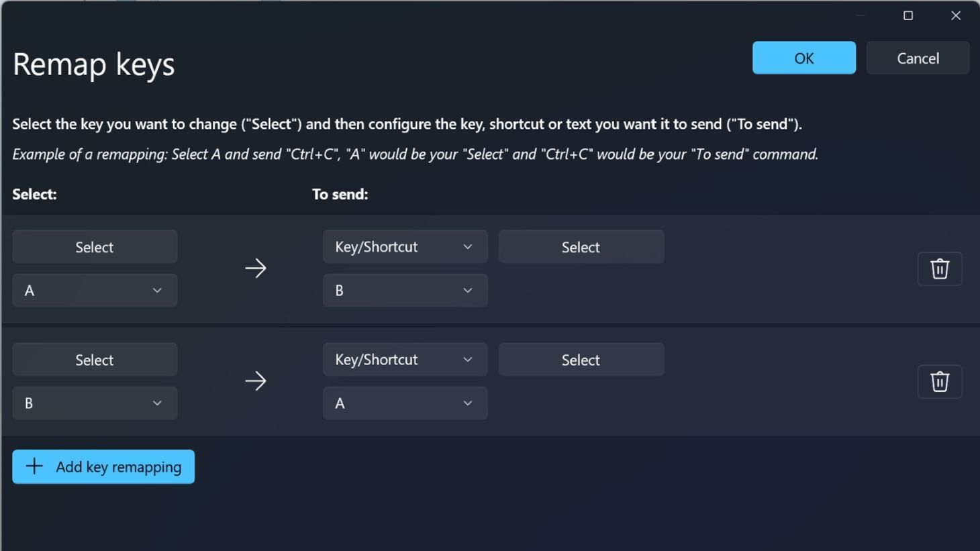Open the target key dropdown showing A
The height and width of the screenshot is (551, 980).
point(405,403)
